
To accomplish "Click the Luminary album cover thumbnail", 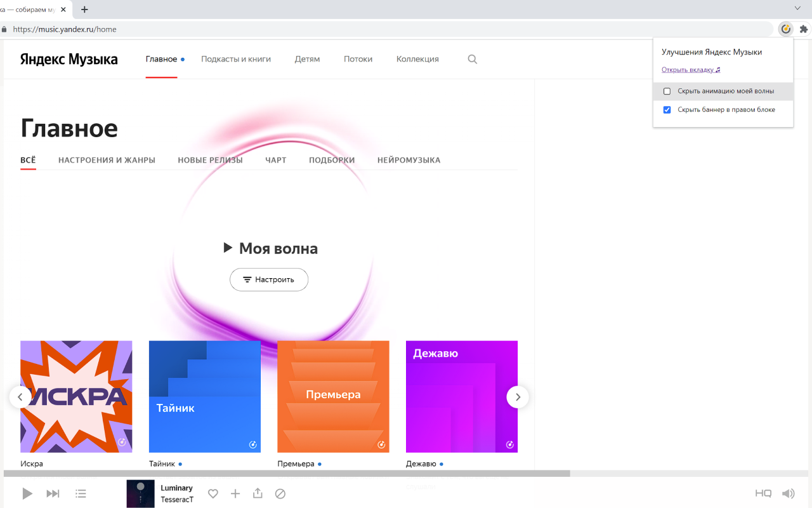I will (x=140, y=493).
